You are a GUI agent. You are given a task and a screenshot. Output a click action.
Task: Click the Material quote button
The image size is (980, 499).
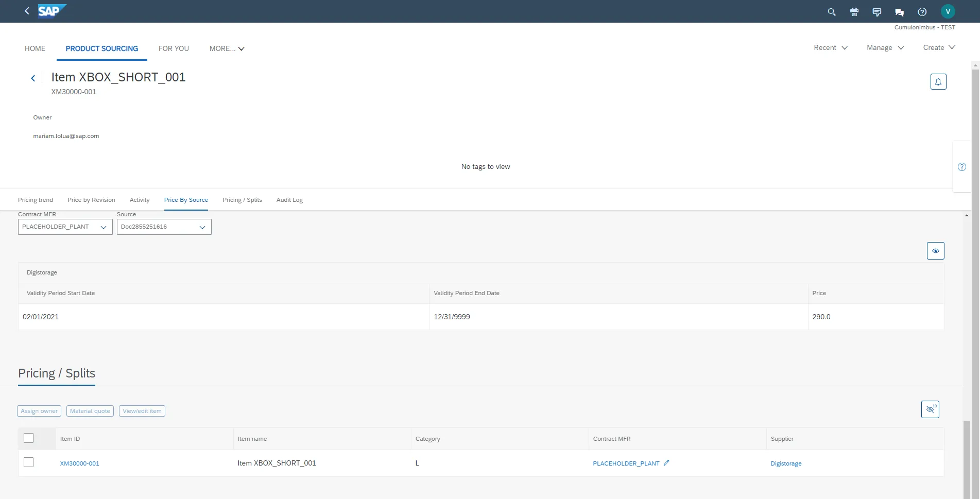(x=90, y=411)
